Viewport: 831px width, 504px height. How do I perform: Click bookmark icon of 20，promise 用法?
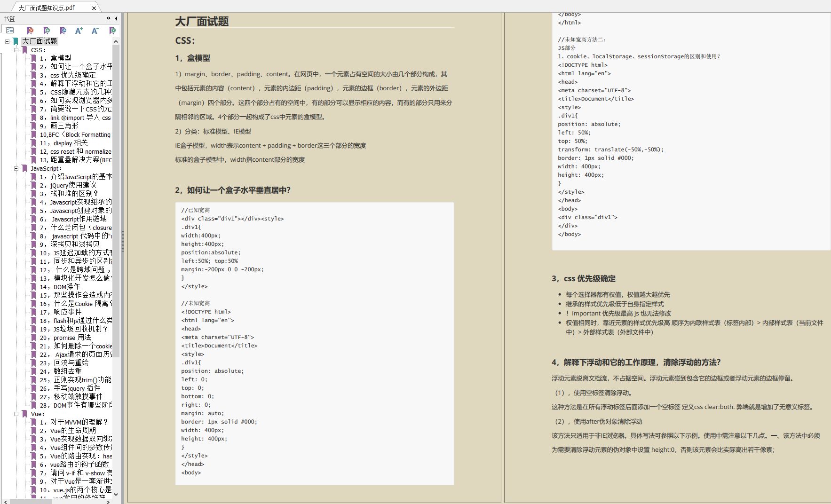(33, 338)
